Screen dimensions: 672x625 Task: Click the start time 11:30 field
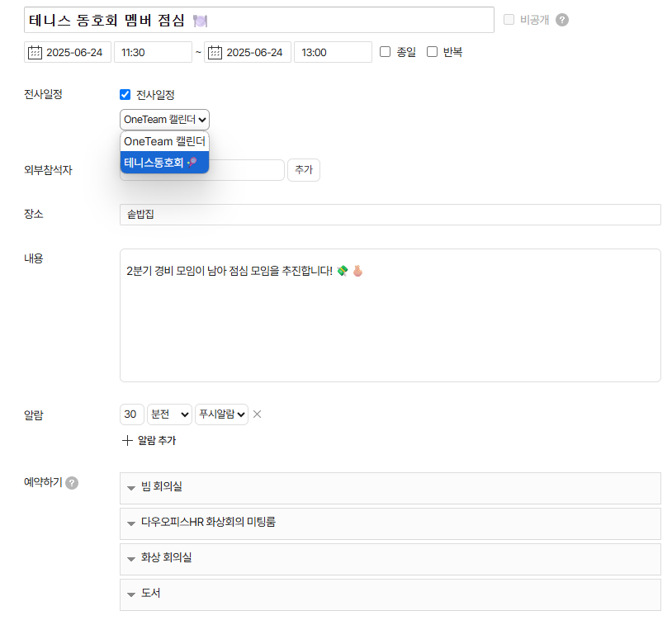[152, 52]
